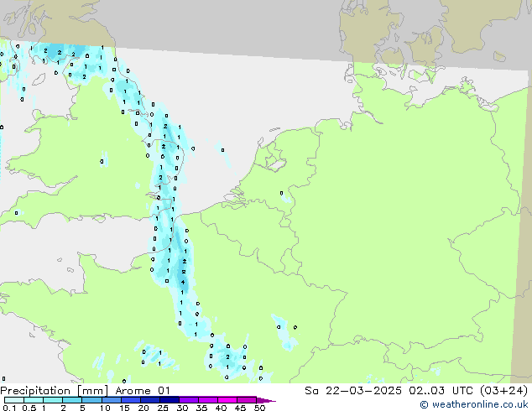Select the 30–35 mm purple legend swatch
This screenshot has width=532, height=411.
188,400
